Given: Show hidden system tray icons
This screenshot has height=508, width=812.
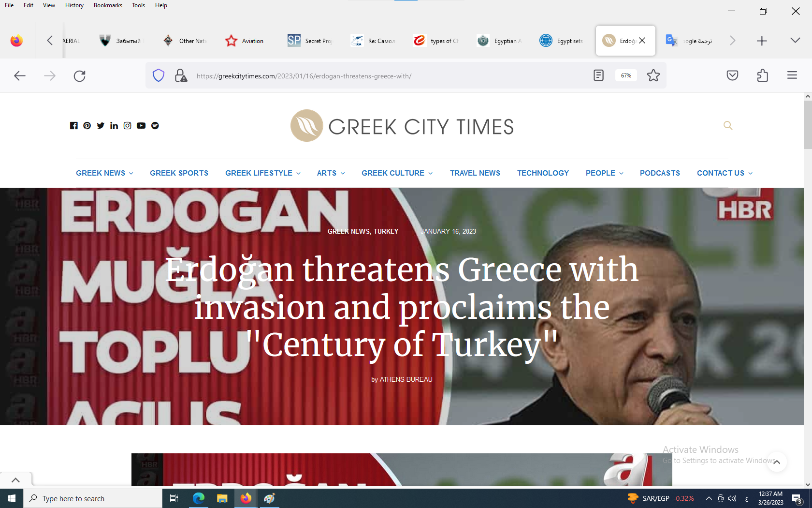Looking at the screenshot, I should (x=709, y=498).
